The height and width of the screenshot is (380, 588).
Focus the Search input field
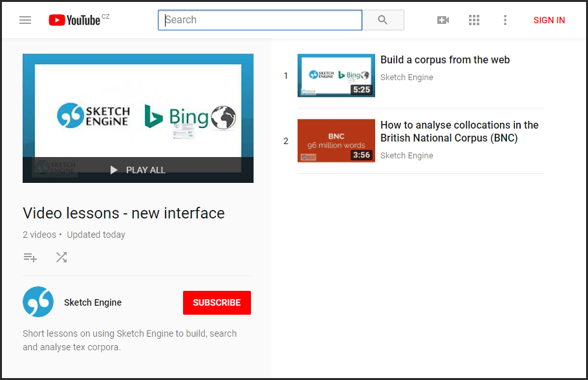(x=260, y=20)
